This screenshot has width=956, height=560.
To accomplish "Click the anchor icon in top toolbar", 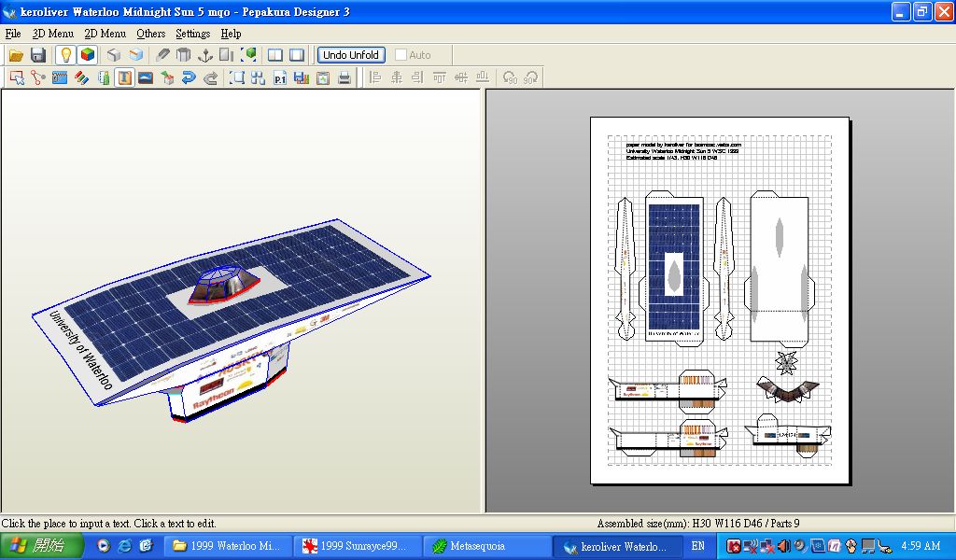I will tap(205, 55).
